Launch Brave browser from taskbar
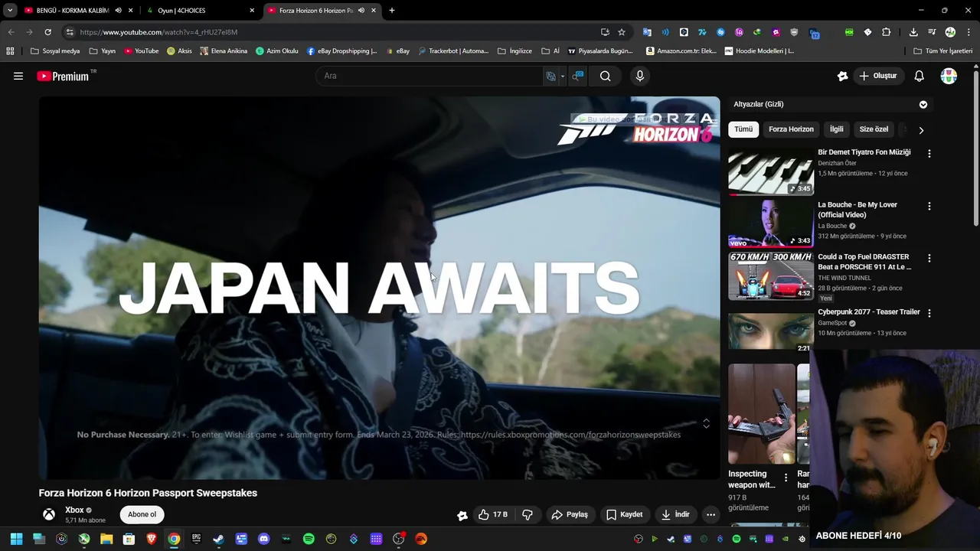The height and width of the screenshot is (551, 980). (152, 539)
